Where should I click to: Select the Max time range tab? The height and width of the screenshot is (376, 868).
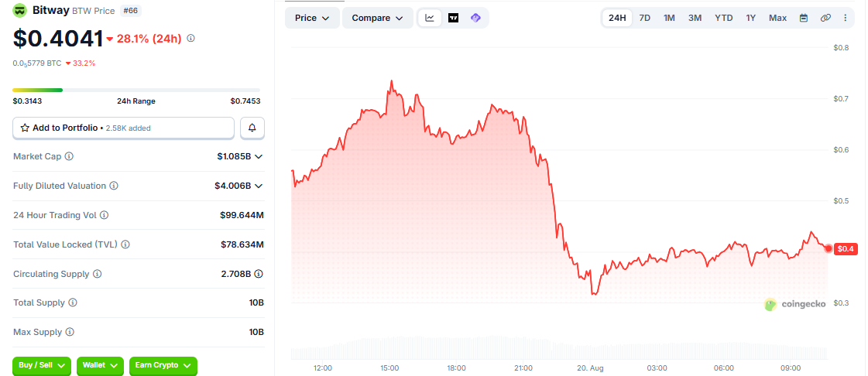pyautogui.click(x=777, y=18)
